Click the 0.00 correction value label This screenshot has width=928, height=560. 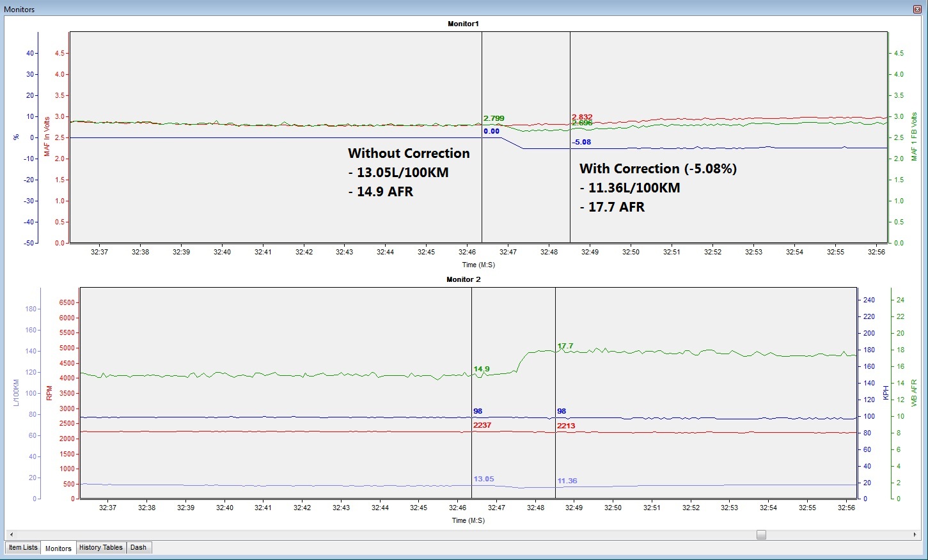(x=491, y=131)
